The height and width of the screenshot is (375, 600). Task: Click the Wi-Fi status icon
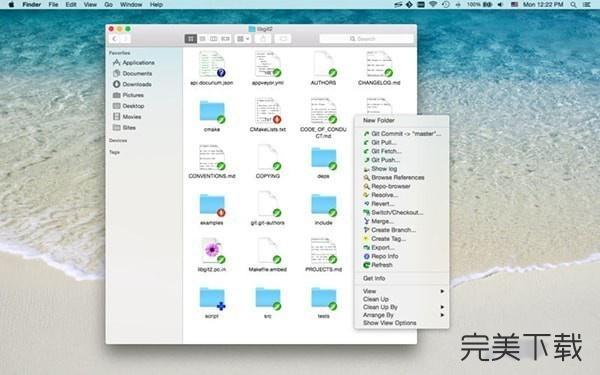point(433,5)
